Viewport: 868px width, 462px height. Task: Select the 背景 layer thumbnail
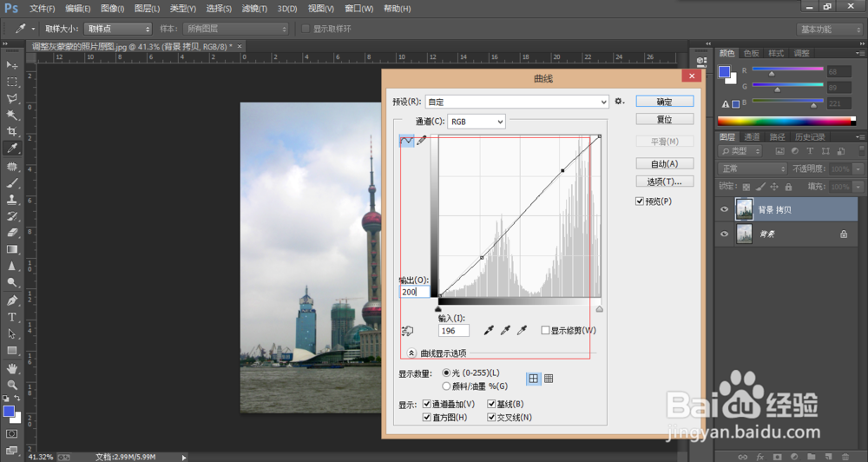(744, 234)
